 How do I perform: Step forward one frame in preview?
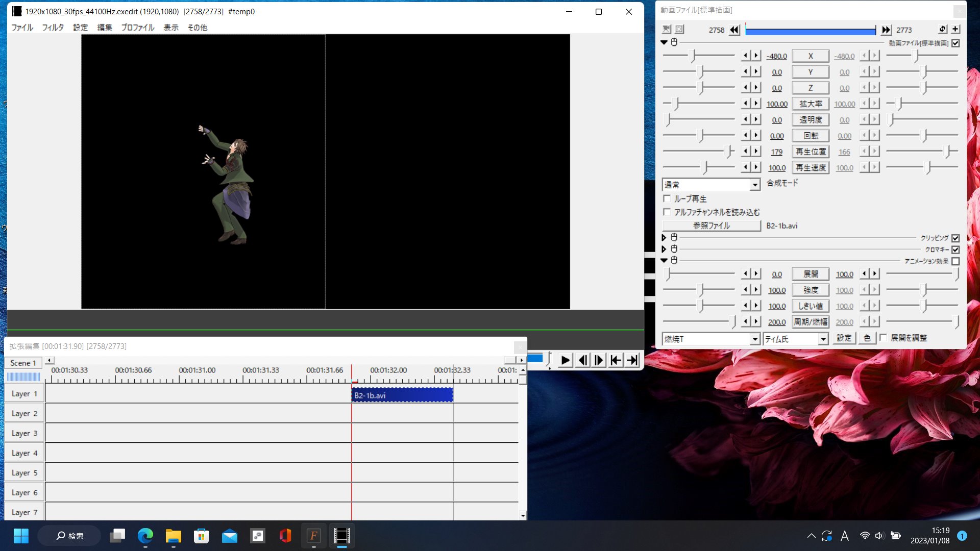click(599, 361)
